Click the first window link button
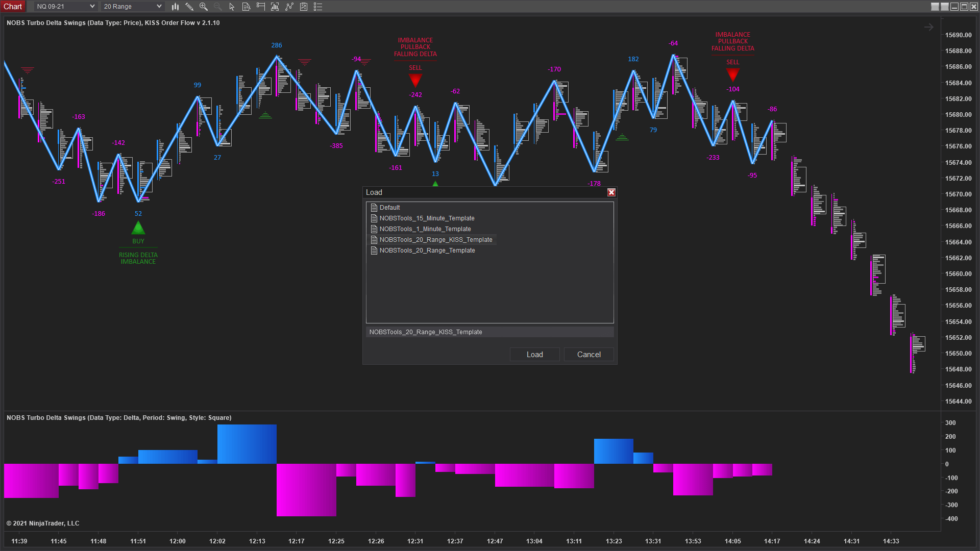The height and width of the screenshot is (551, 980). 935,7
